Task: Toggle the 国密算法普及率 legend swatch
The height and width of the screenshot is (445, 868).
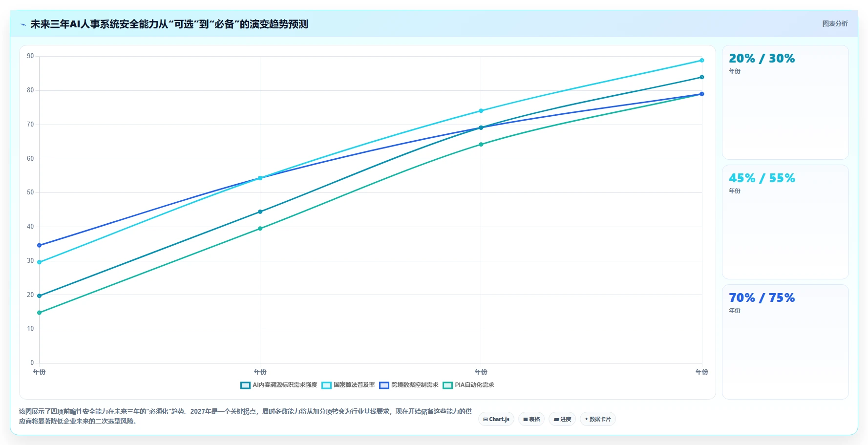Action: point(326,385)
